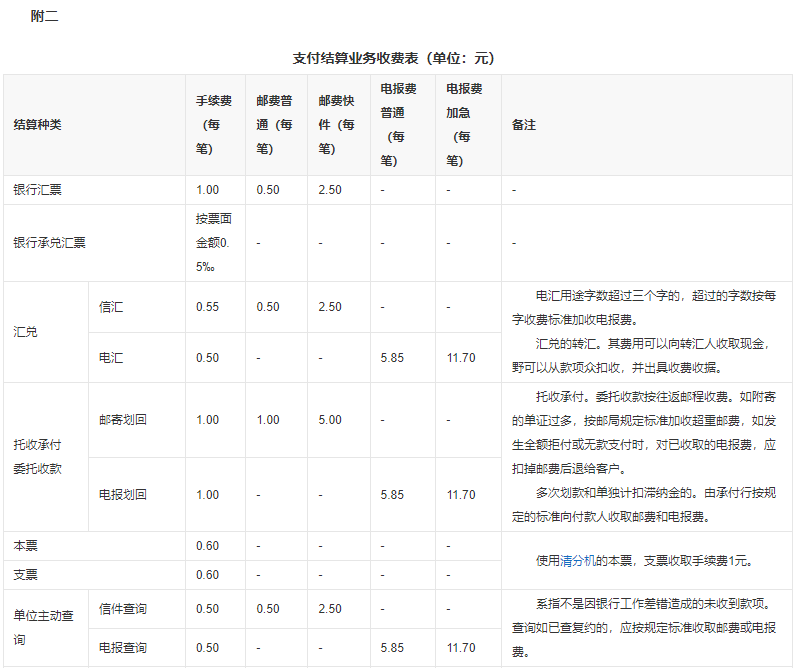The width and height of the screenshot is (795, 668).
Task: Click the 邮寄划回 sub-category cell
Action: [122, 420]
